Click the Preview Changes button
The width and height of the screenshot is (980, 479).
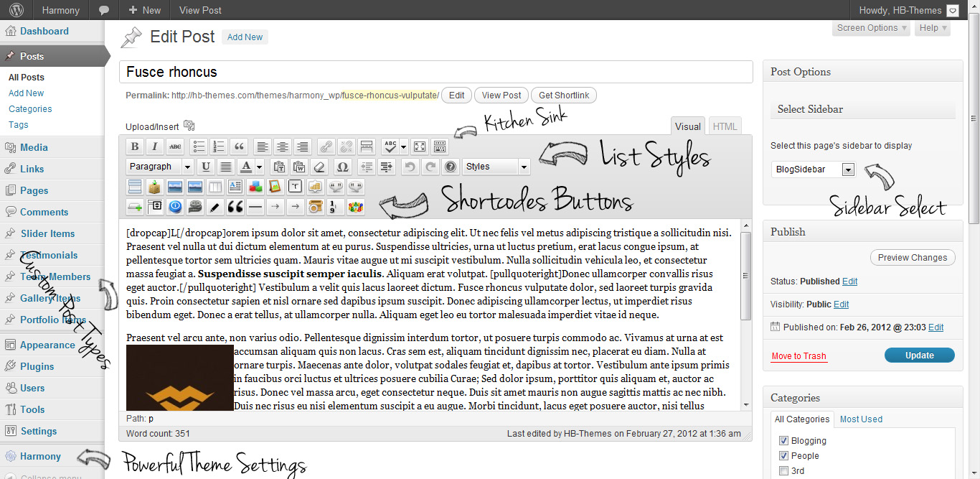point(913,257)
